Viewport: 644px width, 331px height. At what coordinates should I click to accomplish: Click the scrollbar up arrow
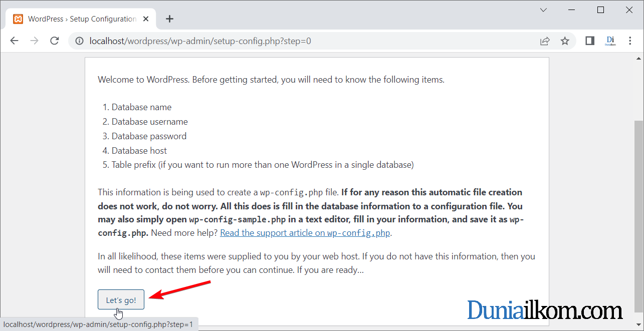pos(638,58)
